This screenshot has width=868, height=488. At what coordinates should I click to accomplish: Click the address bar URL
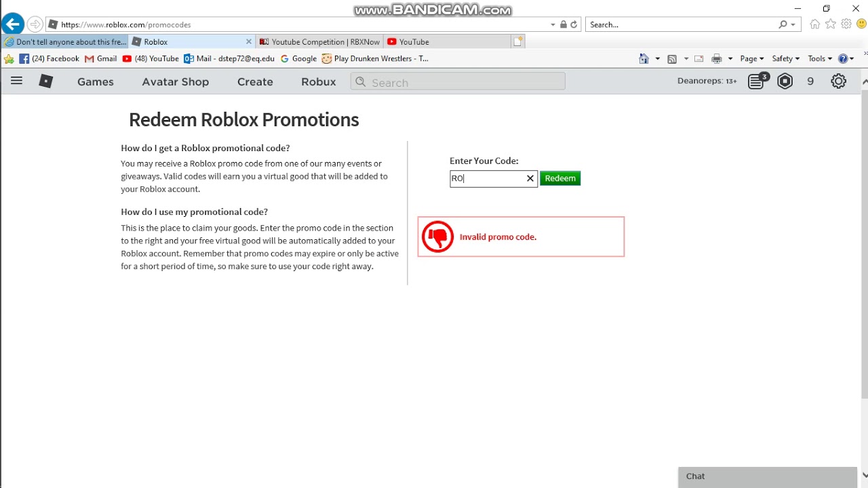pos(126,24)
